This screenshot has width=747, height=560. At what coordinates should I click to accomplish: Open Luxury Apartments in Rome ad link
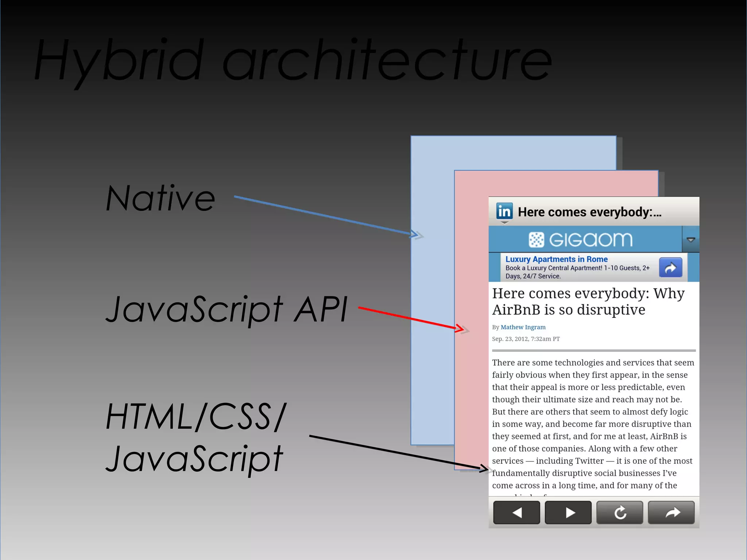[x=556, y=259]
